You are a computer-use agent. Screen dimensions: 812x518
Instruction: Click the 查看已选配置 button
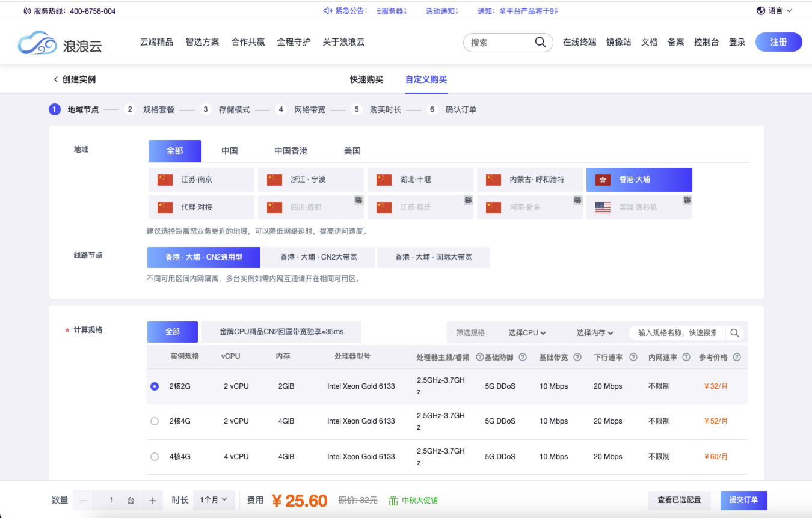pos(680,500)
